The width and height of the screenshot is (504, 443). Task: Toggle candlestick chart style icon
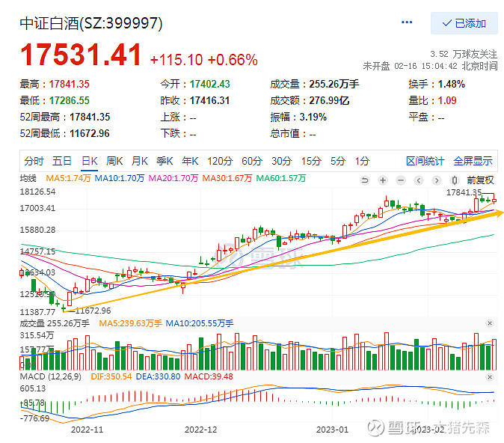(454, 180)
